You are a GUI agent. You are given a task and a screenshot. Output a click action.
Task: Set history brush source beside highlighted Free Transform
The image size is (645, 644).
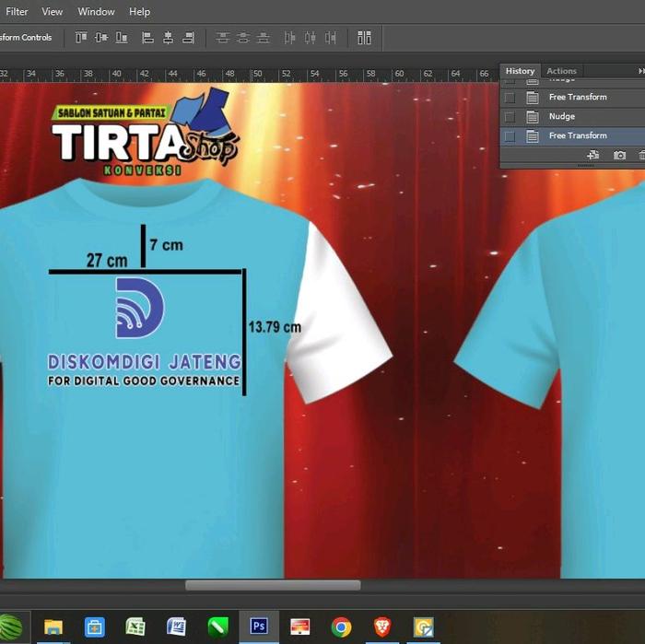coord(510,136)
